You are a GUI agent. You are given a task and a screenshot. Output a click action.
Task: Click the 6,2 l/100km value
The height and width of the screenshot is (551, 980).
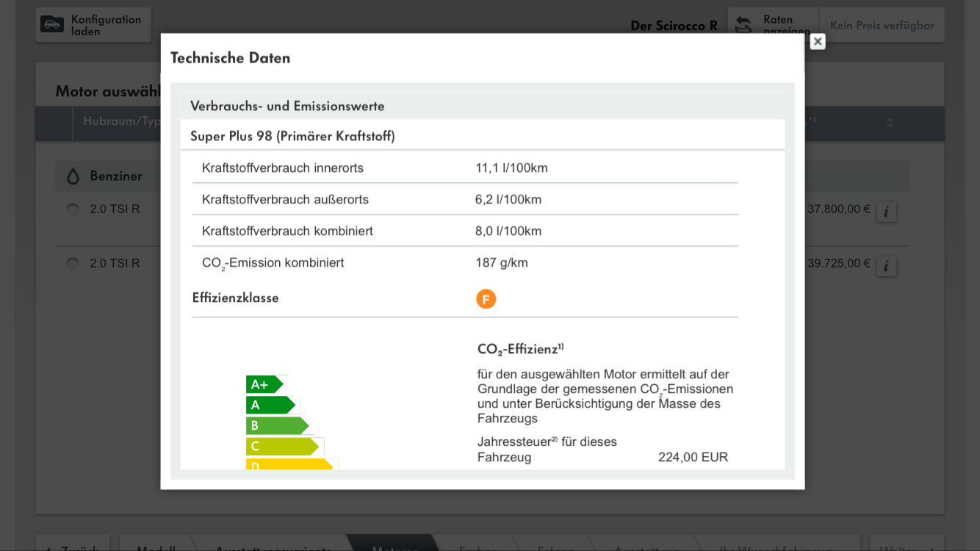coord(508,199)
